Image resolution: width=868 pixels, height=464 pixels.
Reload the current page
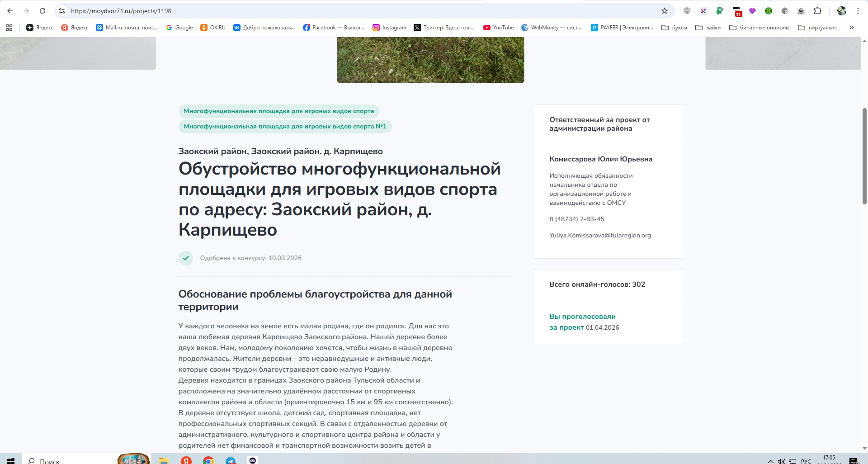[42, 11]
